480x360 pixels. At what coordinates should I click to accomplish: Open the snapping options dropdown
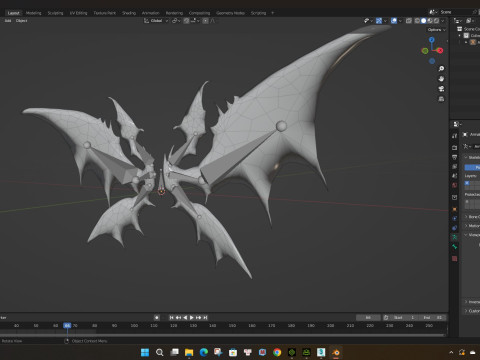195,21
